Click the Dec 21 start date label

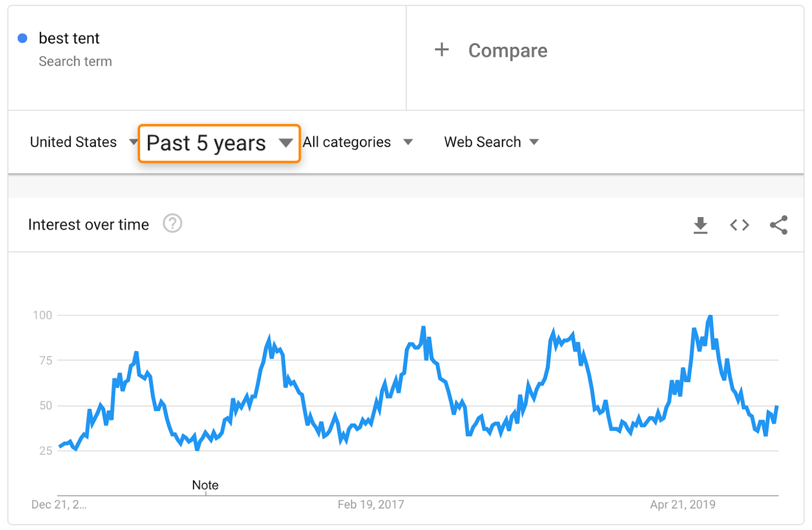pyautogui.click(x=59, y=505)
